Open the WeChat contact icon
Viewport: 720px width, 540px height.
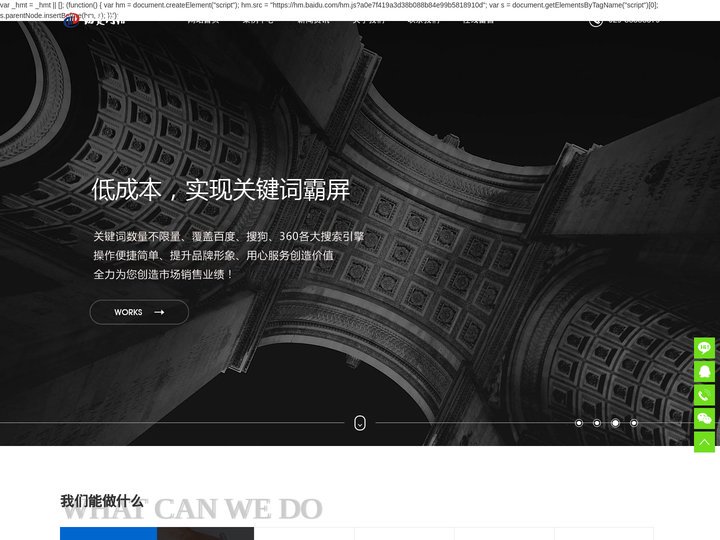pos(704,418)
